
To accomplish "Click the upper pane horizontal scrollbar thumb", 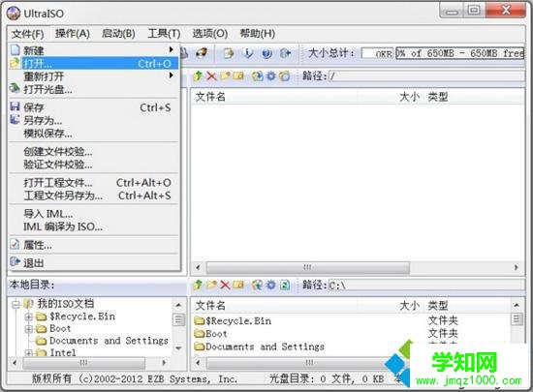I will [x=307, y=267].
